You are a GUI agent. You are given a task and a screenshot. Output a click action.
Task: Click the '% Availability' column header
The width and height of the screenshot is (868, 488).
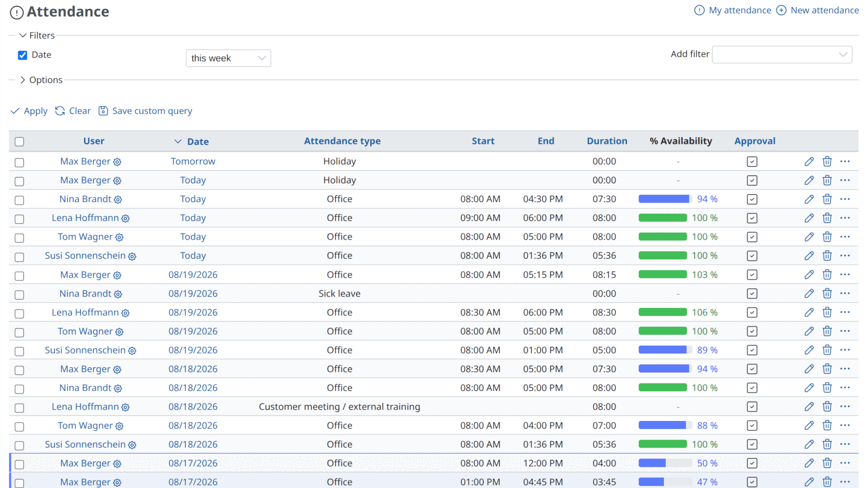(x=681, y=141)
